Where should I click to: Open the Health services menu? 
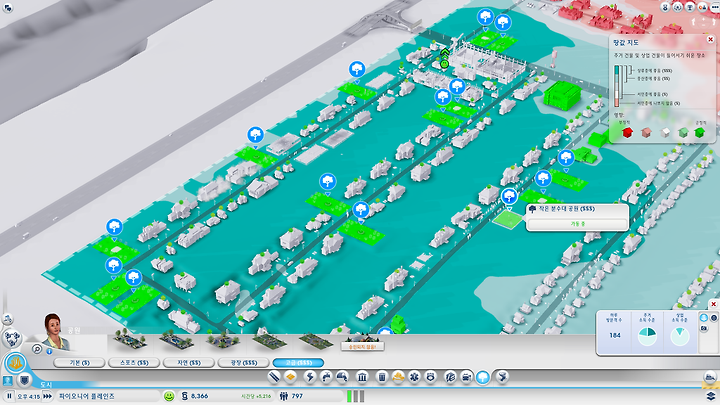point(414,377)
